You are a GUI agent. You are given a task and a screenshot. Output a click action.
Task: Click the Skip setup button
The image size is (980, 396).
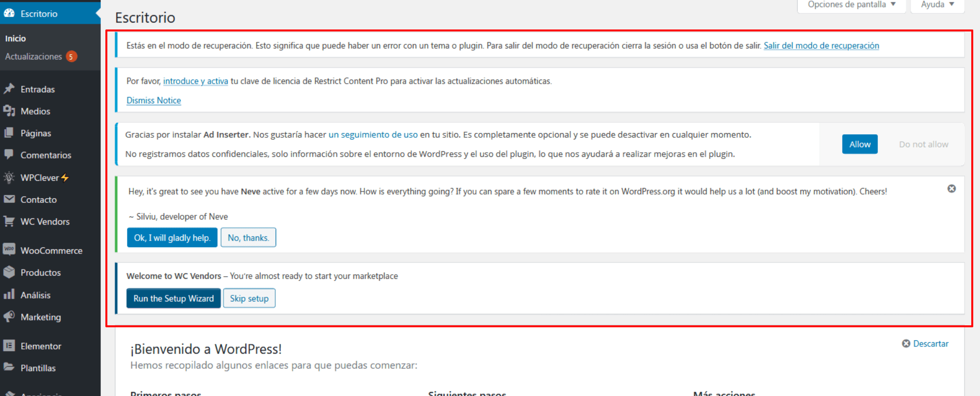[249, 298]
